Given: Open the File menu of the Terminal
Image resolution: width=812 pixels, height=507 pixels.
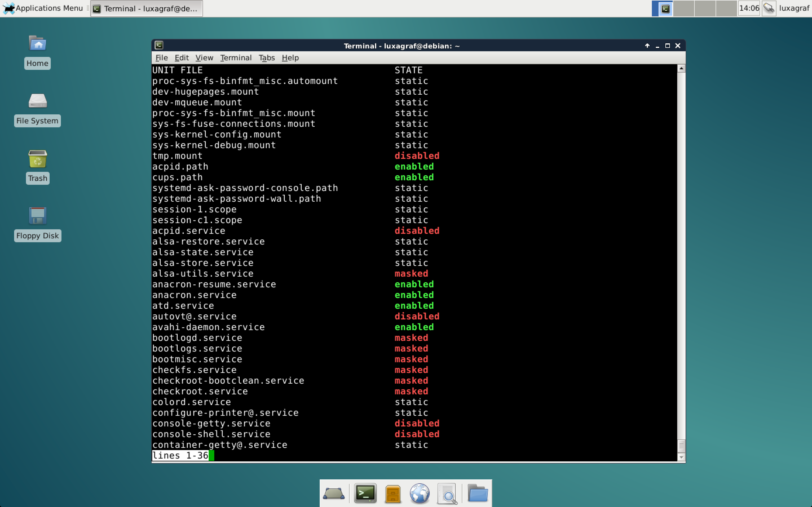Looking at the screenshot, I should coord(161,57).
